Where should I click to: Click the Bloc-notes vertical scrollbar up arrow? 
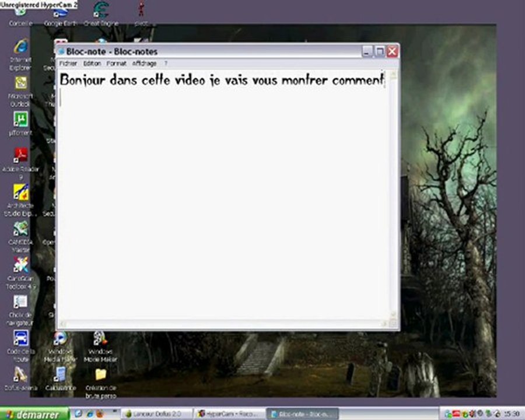pyautogui.click(x=393, y=74)
